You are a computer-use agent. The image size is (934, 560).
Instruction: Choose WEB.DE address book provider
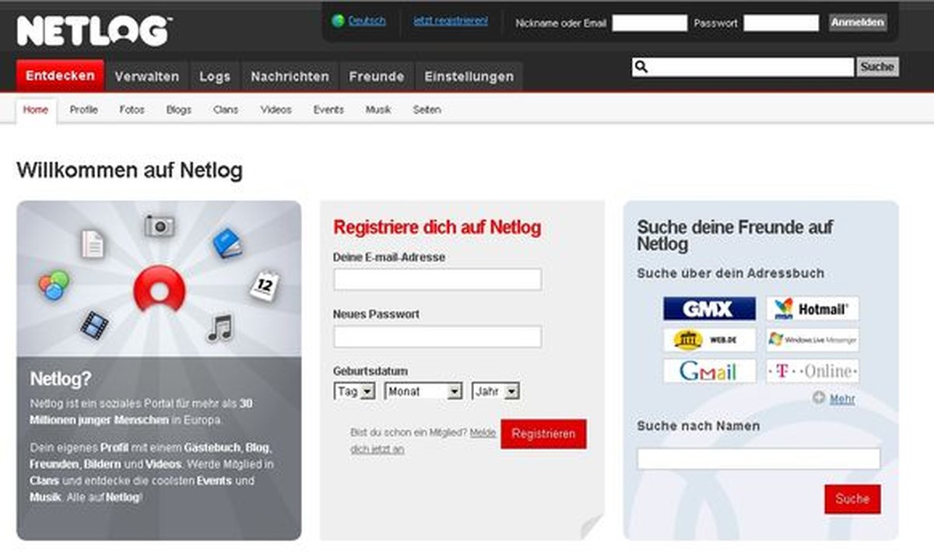click(709, 340)
